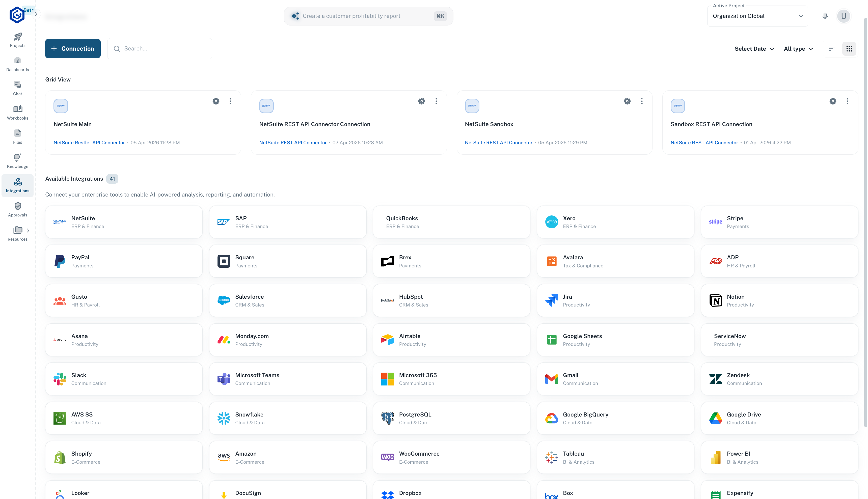This screenshot has height=499, width=868.
Task: Select Dashboards from the sidebar
Action: point(17,64)
